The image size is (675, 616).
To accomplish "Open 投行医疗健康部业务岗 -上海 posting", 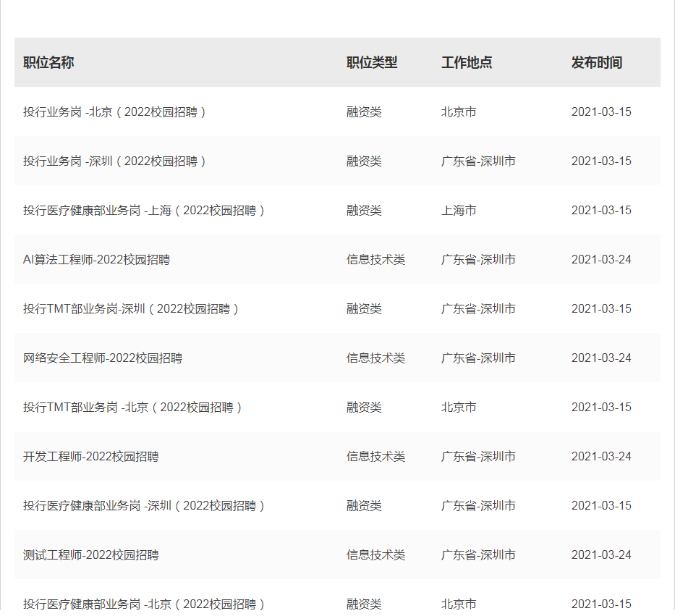I will pos(144,211).
